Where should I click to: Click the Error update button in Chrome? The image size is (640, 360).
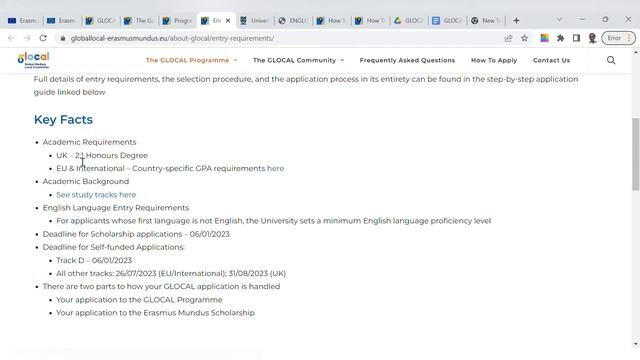(618, 38)
